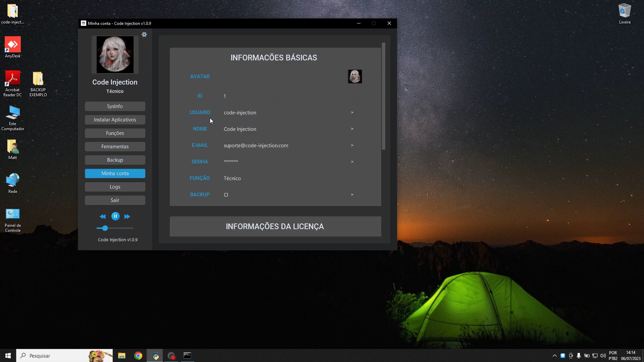Click the blue app tray icon
644x362 pixels.
pyautogui.click(x=563, y=356)
